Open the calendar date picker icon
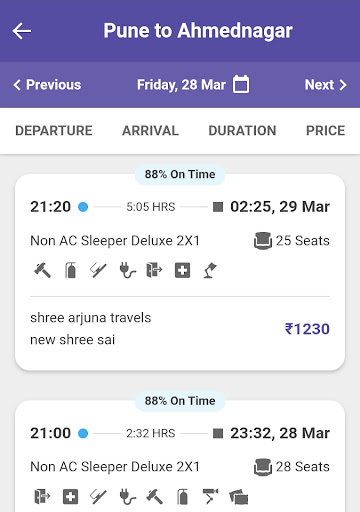Image resolution: width=360 pixels, height=512 pixels. click(241, 84)
